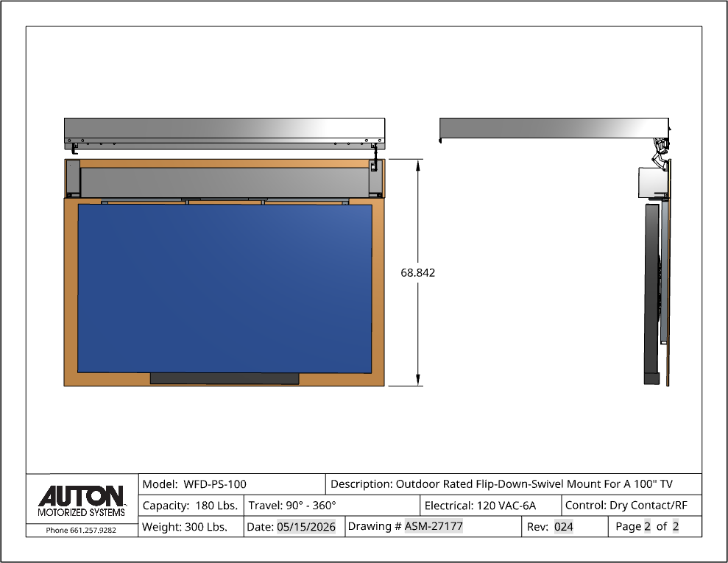Click the gray ceiling housing in front view
The height and width of the screenshot is (563, 728).
pyautogui.click(x=225, y=133)
